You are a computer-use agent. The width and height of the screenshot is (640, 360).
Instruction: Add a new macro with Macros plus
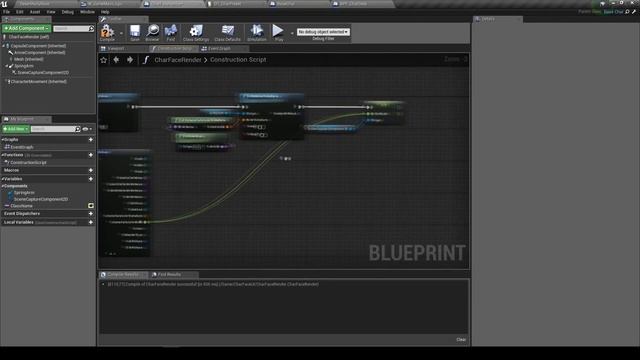click(91, 170)
